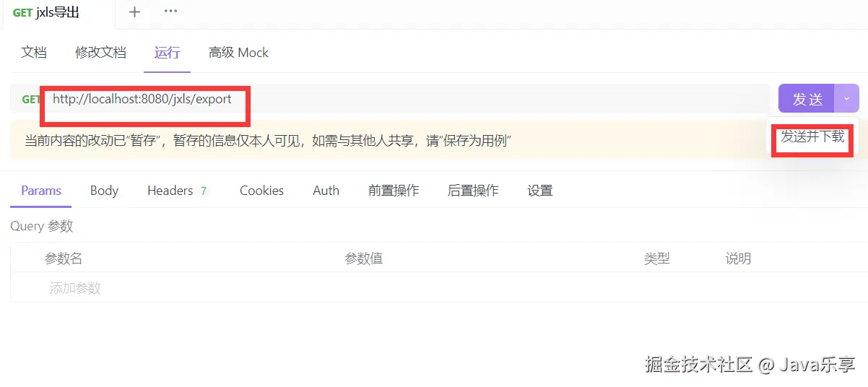
Task: Choose 发送并下载 from the dropdown
Action: click(812, 136)
